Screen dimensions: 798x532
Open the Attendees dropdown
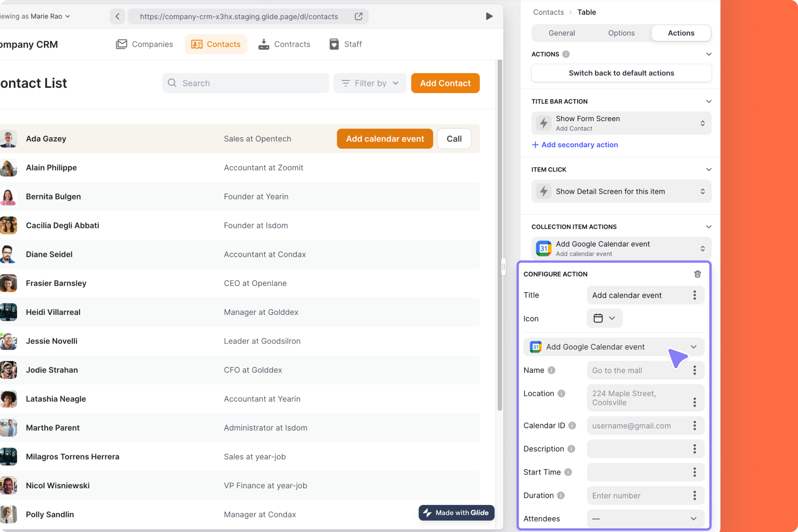(645, 519)
